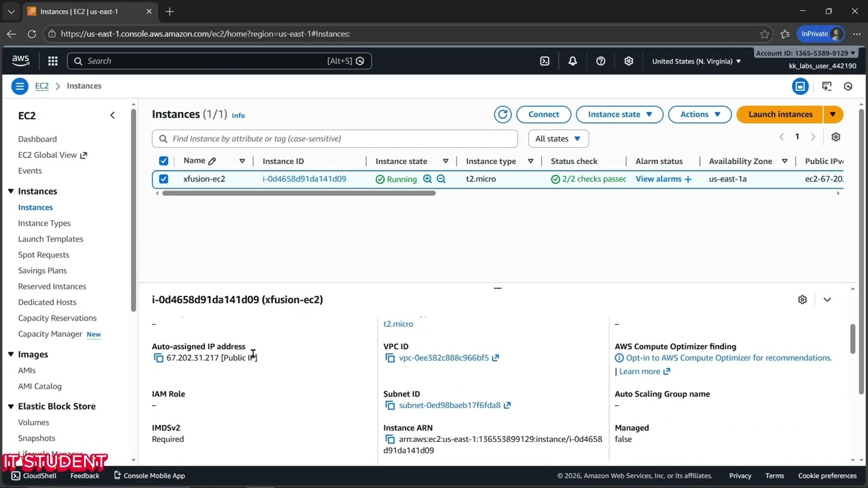This screenshot has width=868, height=488.
Task: Copy the Instance ARN
Action: [x=390, y=439]
